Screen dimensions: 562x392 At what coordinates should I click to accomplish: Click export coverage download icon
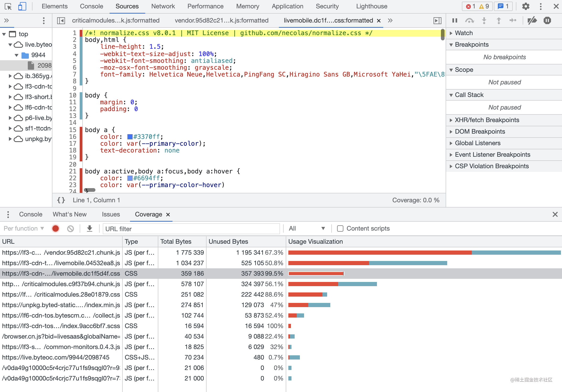tap(90, 228)
